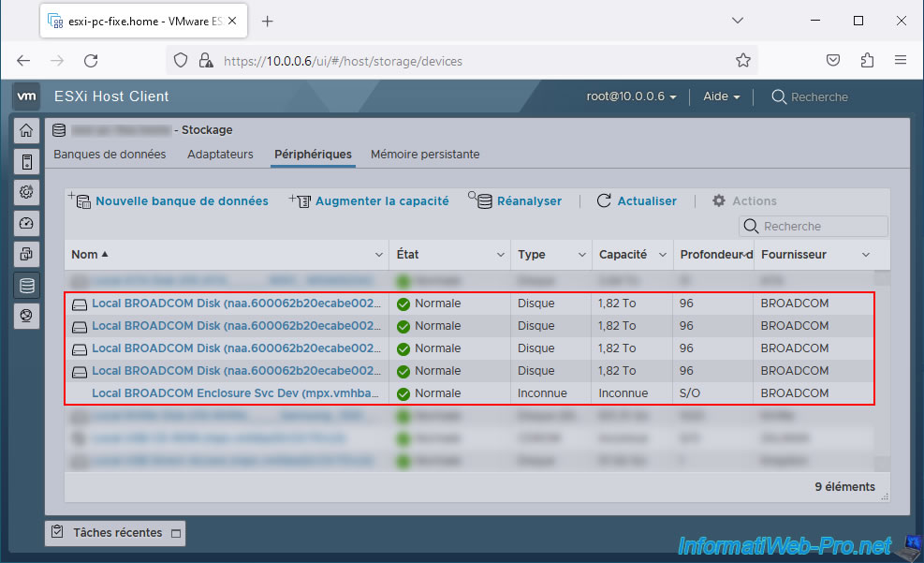Open the Actions menu label
924x563 pixels.
pyautogui.click(x=755, y=201)
